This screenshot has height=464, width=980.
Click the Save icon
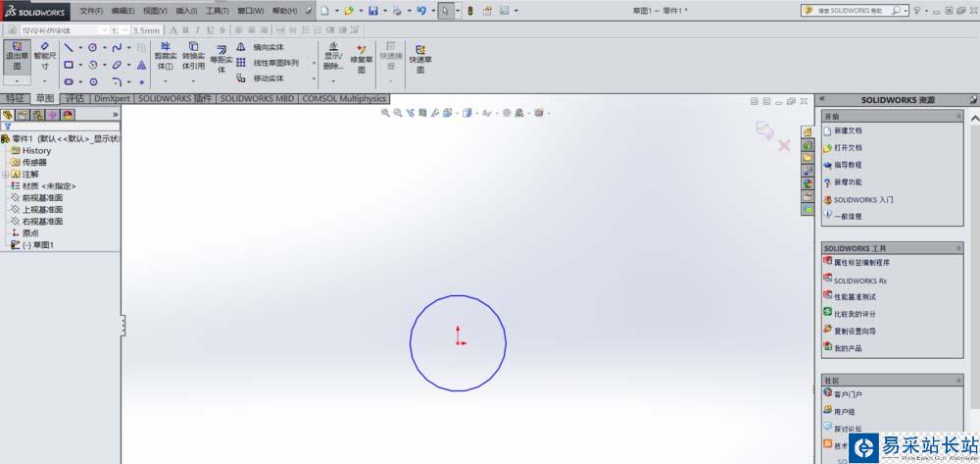click(x=373, y=11)
